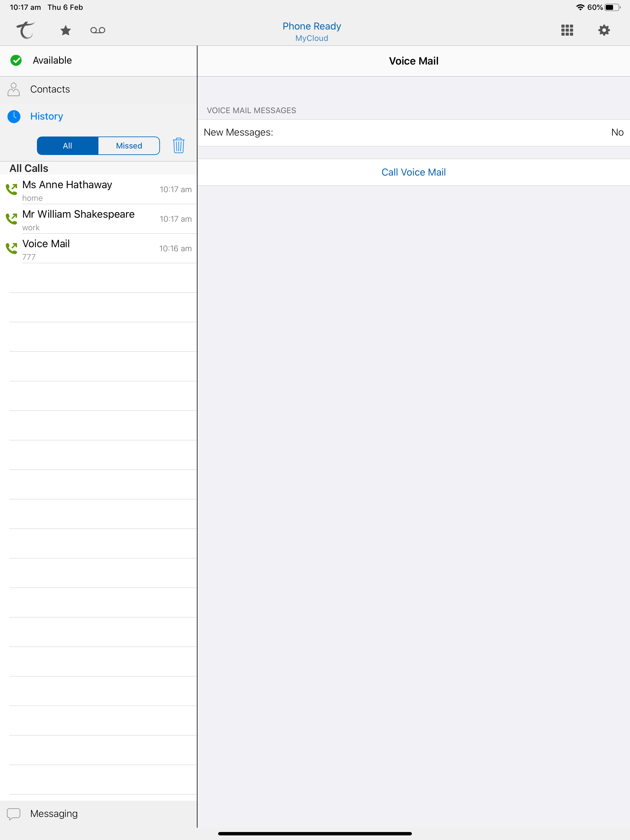Tap the home indicator bar

[x=315, y=834]
